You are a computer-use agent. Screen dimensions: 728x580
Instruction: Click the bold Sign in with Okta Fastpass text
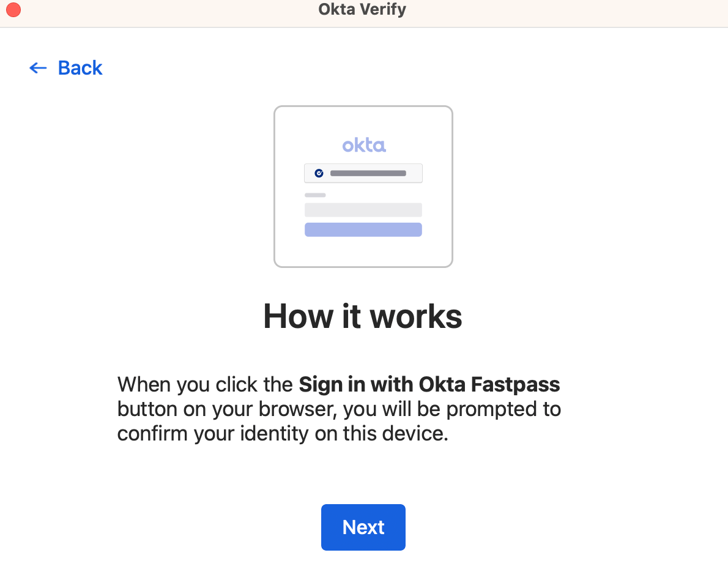(429, 385)
